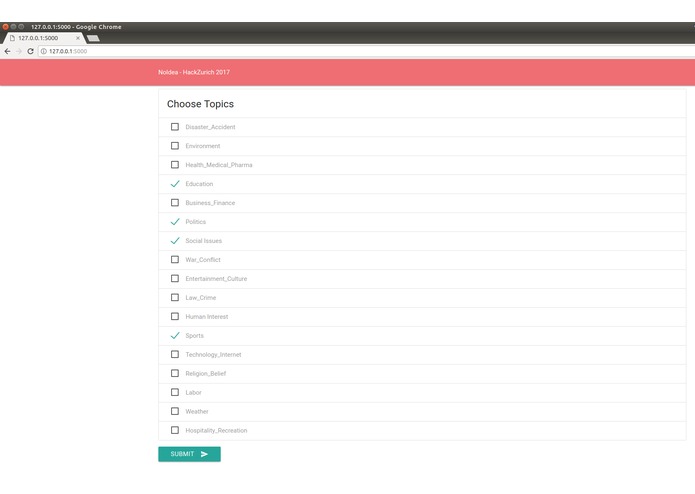Open a new tab button
This screenshot has height=494, width=695.
click(x=93, y=39)
